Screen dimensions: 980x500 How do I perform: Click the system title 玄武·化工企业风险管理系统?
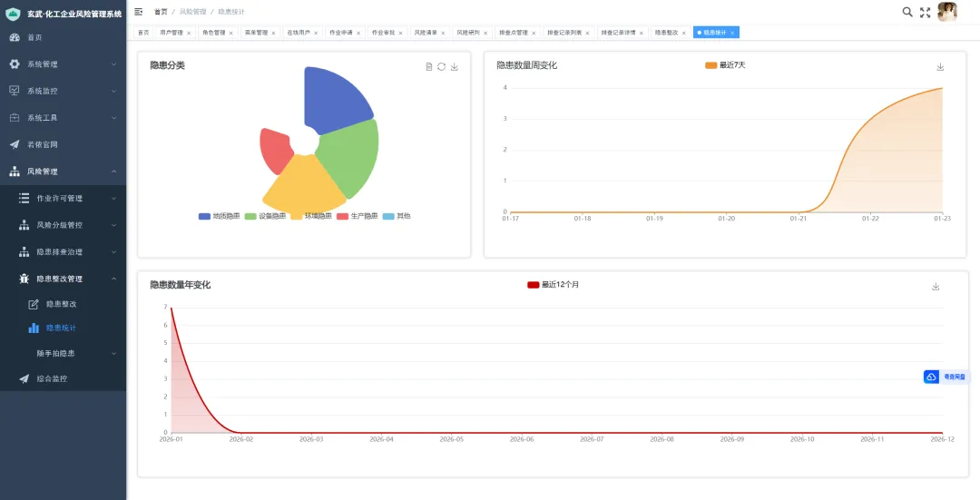click(x=74, y=14)
